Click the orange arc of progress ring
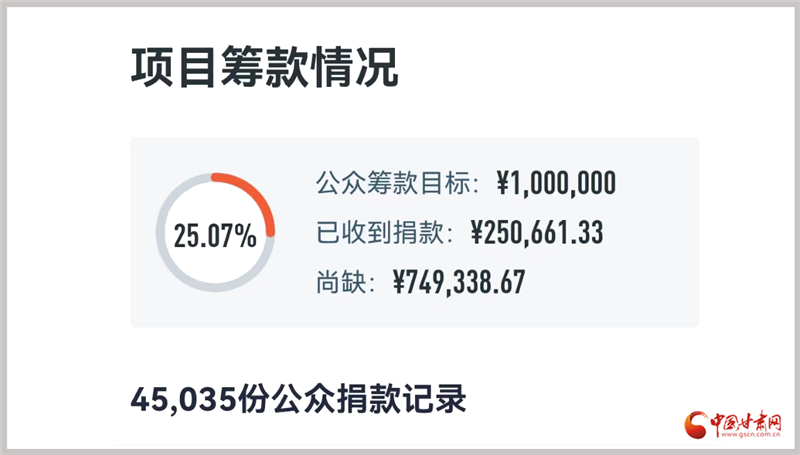 click(x=251, y=197)
